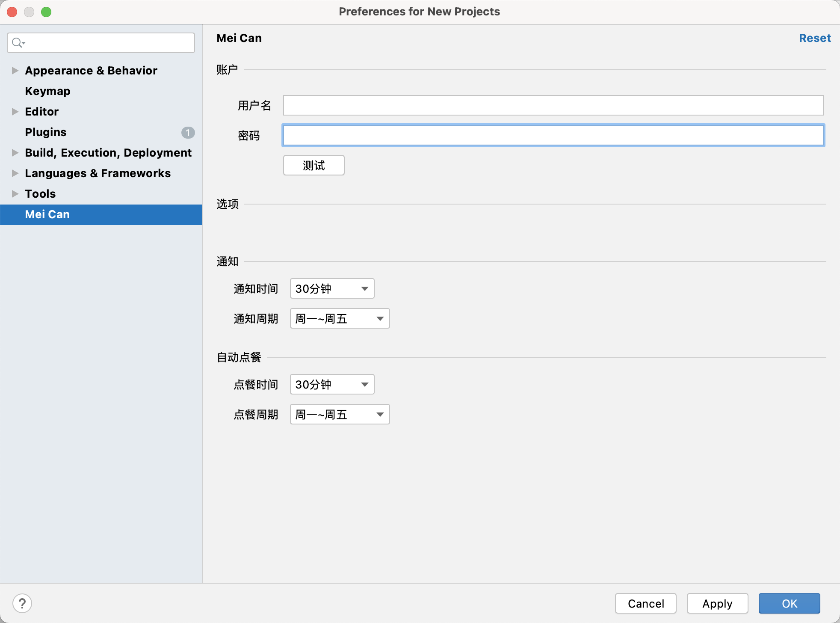Open the 通知时间 dropdown
Viewport: 840px width, 623px height.
pyautogui.click(x=332, y=289)
